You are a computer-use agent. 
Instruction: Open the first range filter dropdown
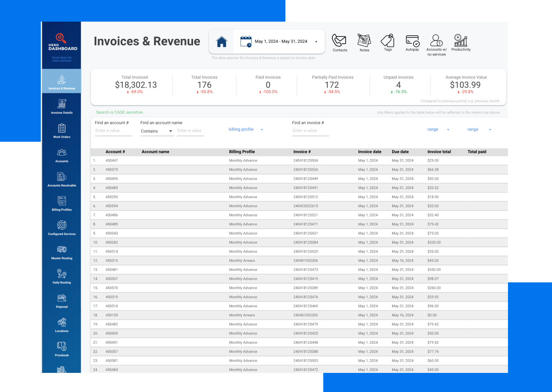point(438,129)
